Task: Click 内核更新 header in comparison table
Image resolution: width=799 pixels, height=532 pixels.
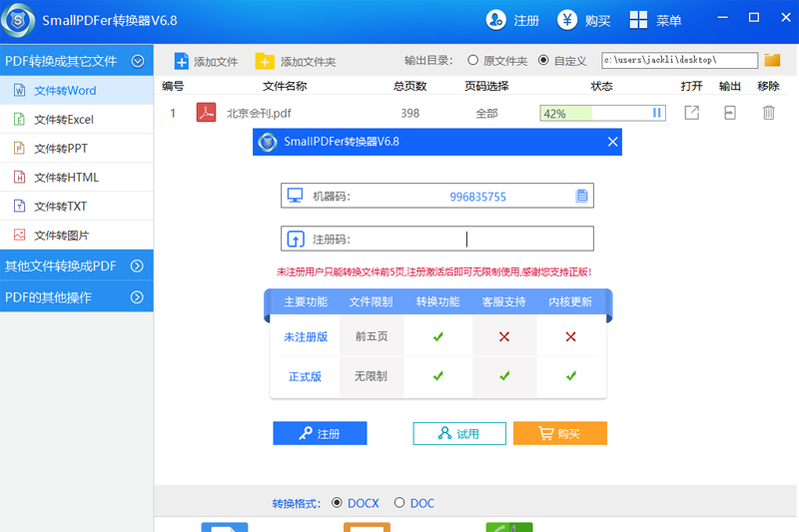Action: 570,301
